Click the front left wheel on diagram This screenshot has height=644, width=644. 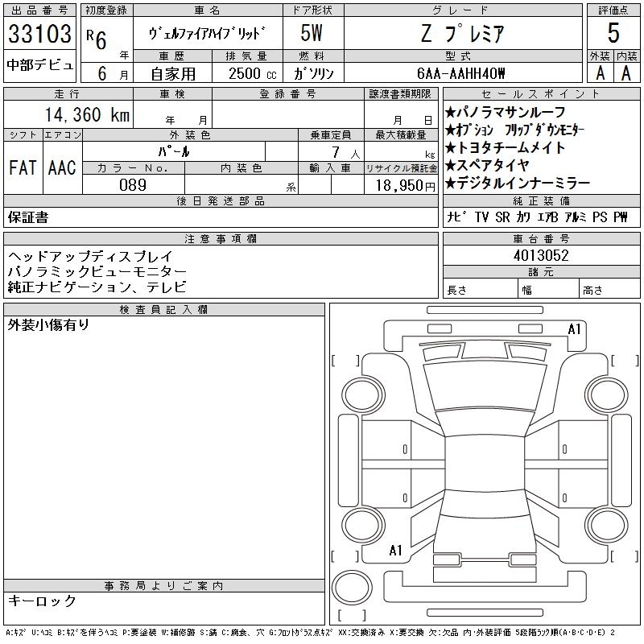tap(363, 395)
